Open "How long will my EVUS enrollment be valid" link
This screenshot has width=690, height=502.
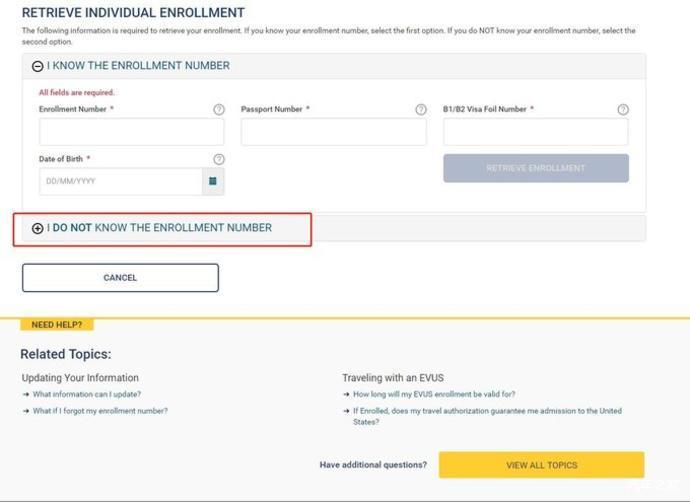pos(433,394)
